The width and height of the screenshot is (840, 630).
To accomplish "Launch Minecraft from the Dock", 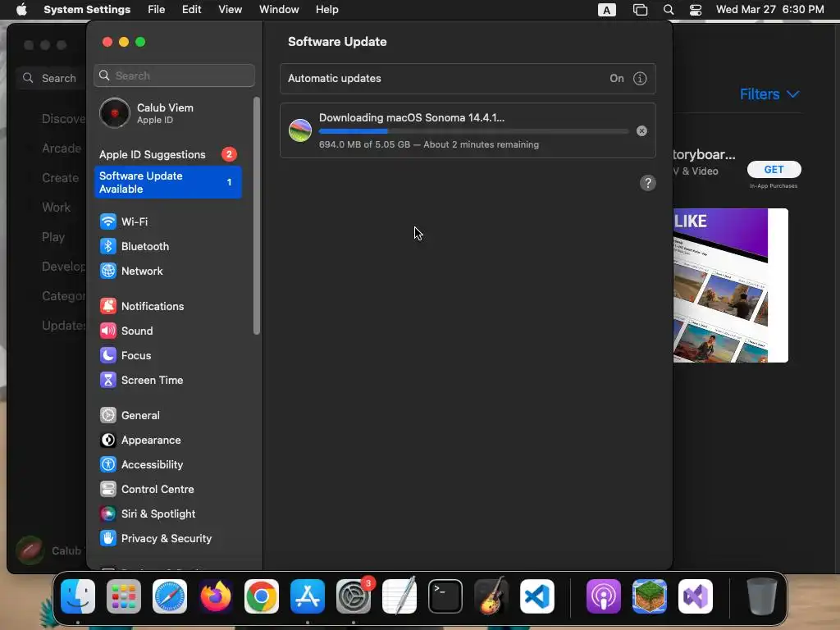I will (x=650, y=596).
